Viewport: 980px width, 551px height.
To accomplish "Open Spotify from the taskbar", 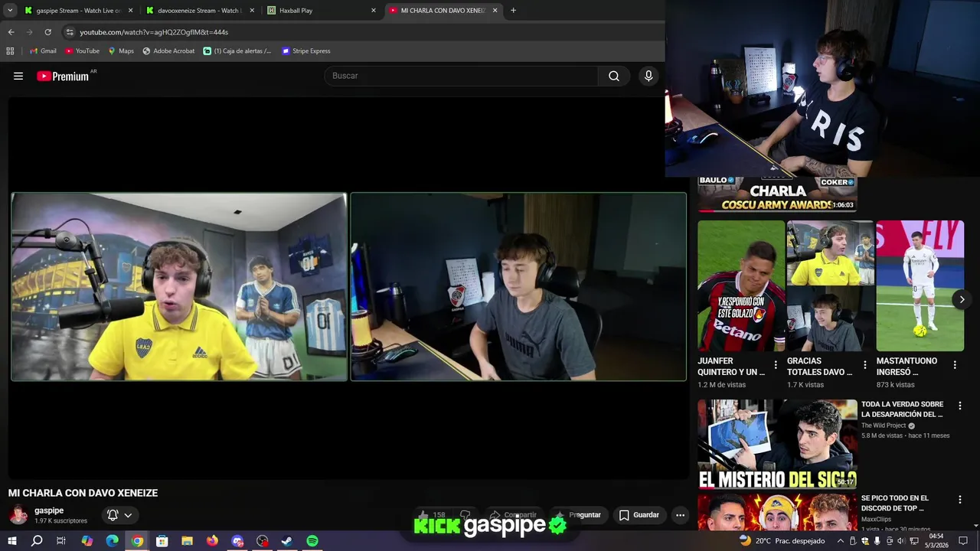I will click(x=312, y=541).
